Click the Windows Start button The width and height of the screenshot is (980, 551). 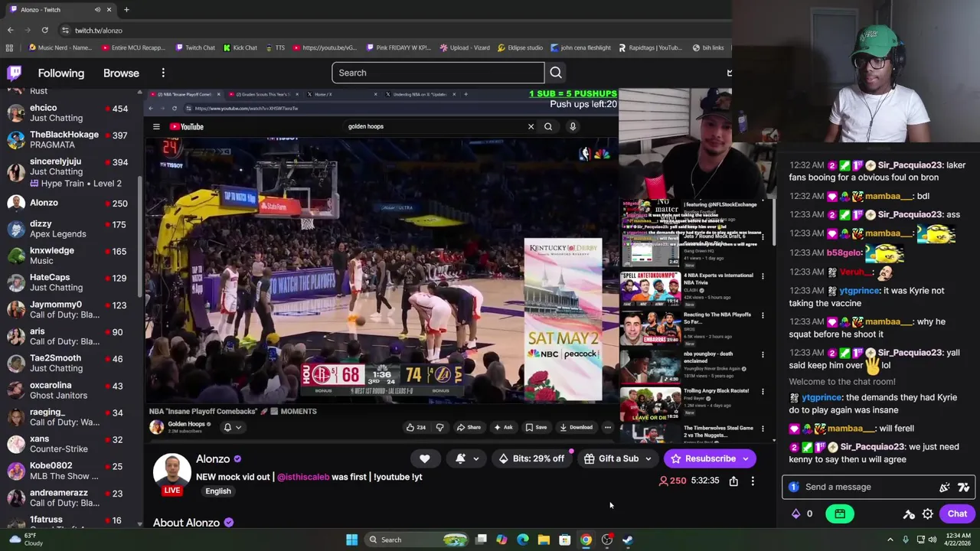pyautogui.click(x=351, y=540)
